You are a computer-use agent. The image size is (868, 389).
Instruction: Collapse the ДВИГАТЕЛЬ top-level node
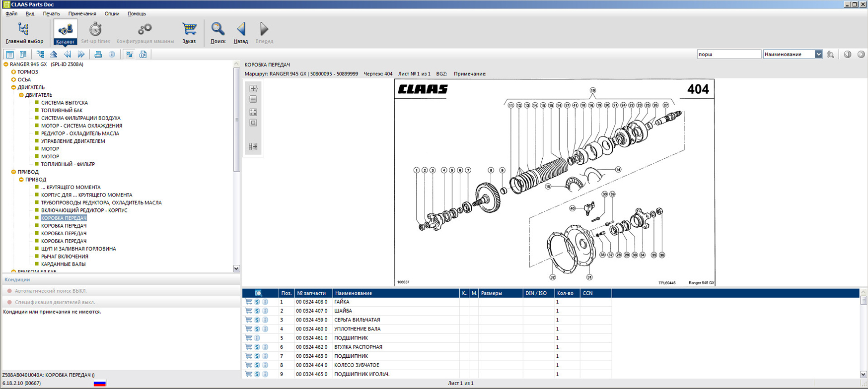pyautogui.click(x=13, y=87)
